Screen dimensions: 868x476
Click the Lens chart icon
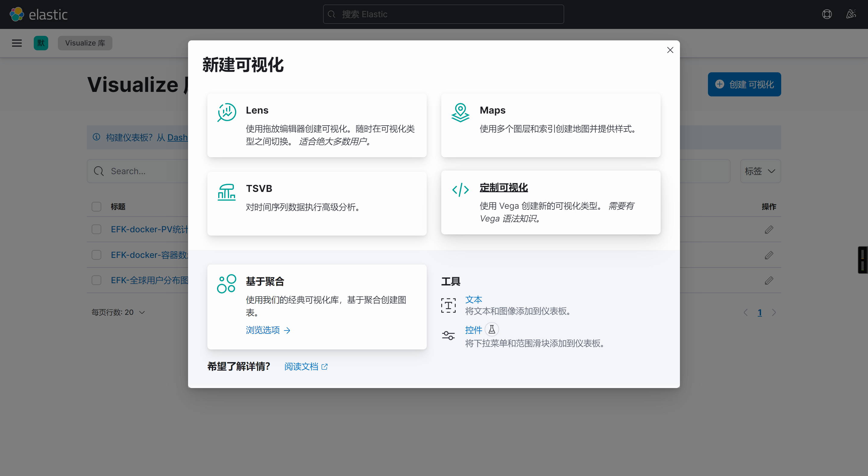pyautogui.click(x=226, y=112)
